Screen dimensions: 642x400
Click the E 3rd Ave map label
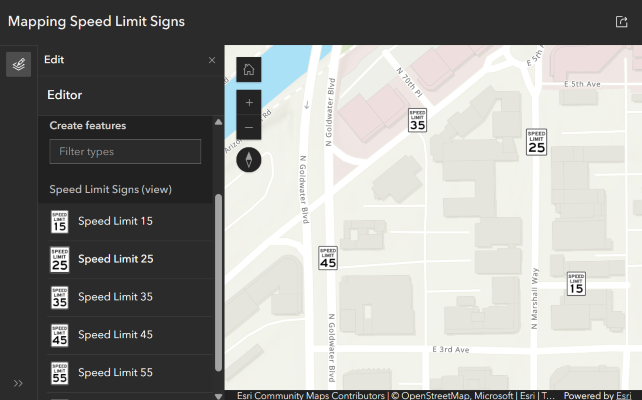coord(451,350)
